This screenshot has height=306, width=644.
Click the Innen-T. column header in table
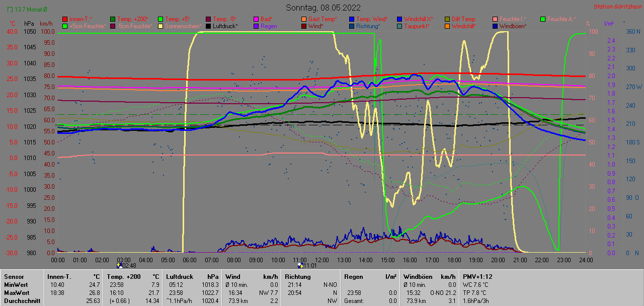click(59, 277)
